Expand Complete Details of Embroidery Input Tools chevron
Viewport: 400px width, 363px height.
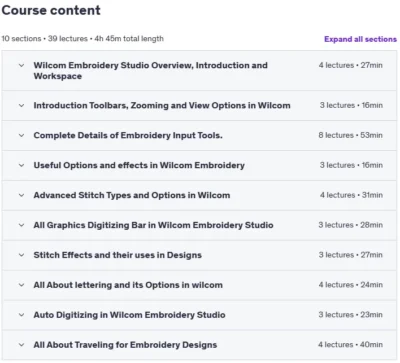(x=21, y=135)
